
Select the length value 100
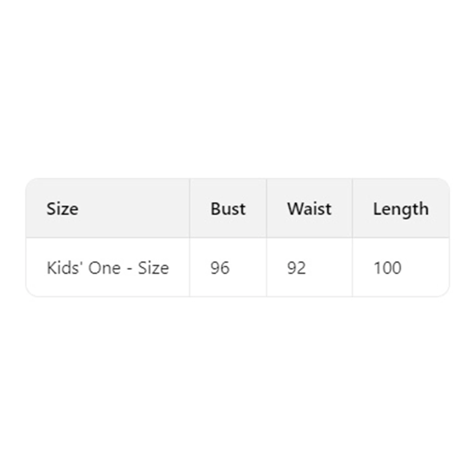(x=387, y=268)
